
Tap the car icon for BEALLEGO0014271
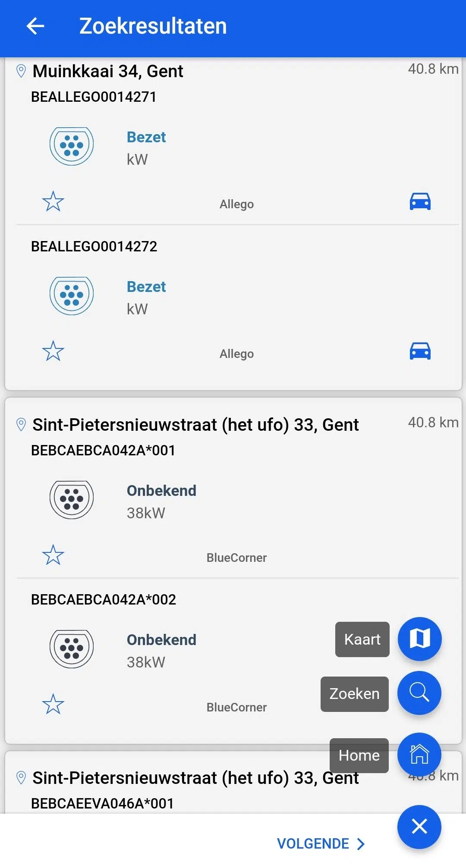tap(420, 201)
